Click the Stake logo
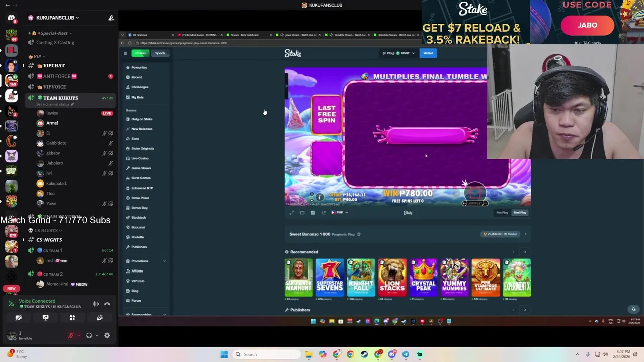Screen dimensions: 644x362 pos(293,53)
